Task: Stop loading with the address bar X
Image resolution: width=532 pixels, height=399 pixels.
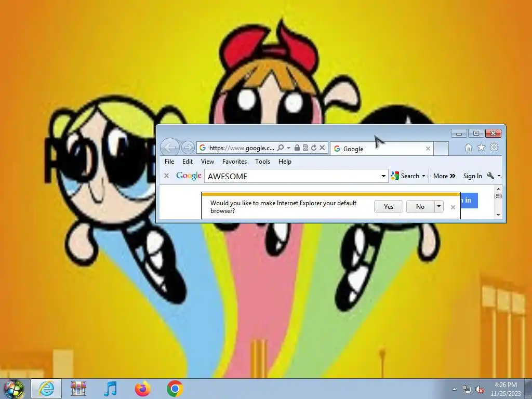Action: (x=322, y=148)
